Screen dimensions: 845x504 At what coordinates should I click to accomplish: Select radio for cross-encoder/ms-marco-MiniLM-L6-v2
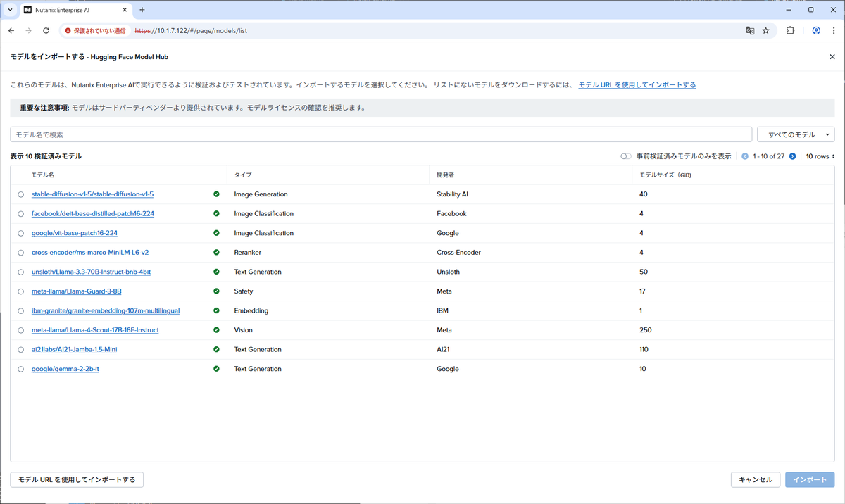coord(21,252)
